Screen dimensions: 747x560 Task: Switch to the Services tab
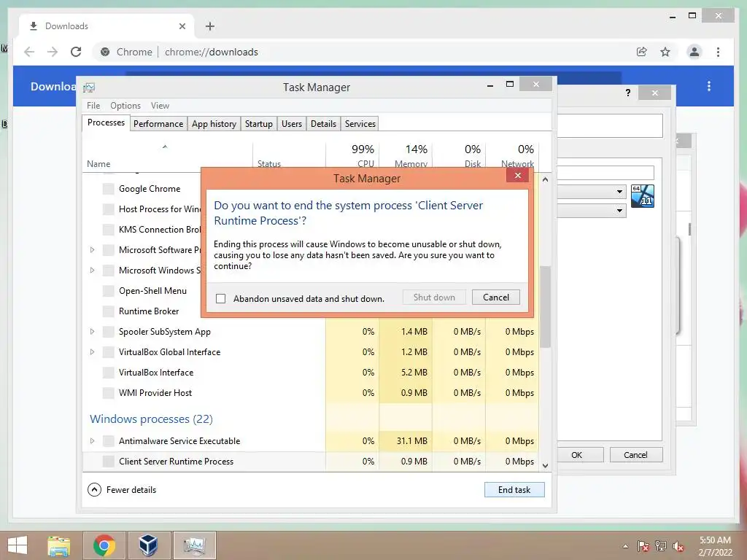[x=360, y=124]
